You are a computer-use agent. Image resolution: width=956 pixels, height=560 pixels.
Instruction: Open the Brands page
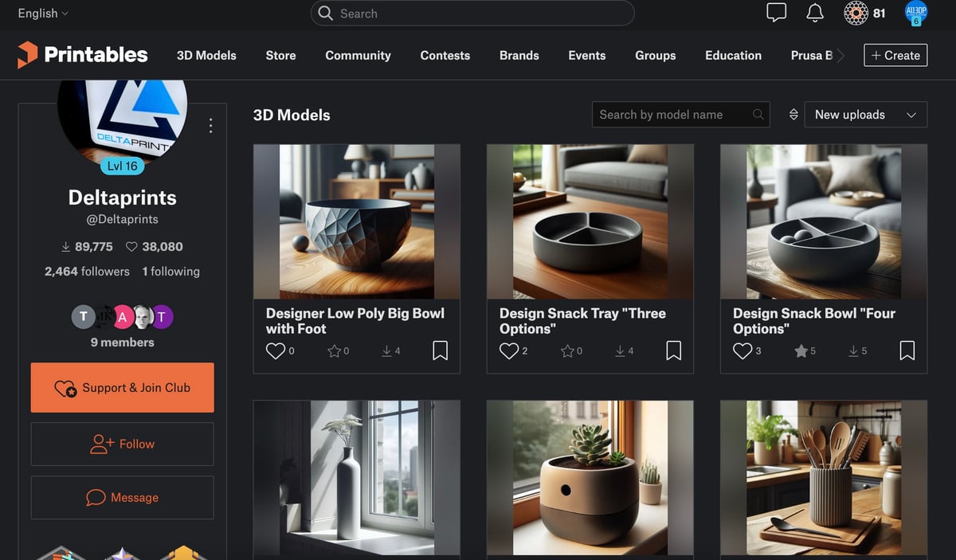click(519, 56)
